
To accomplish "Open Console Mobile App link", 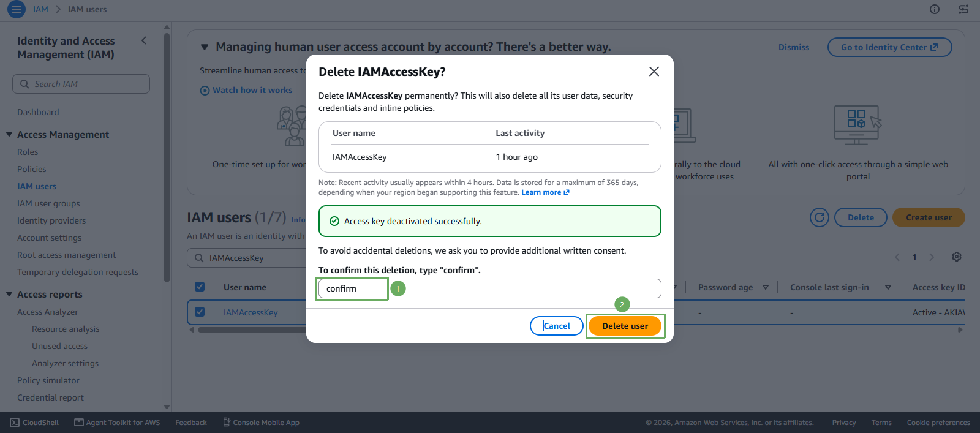I will pos(261,423).
